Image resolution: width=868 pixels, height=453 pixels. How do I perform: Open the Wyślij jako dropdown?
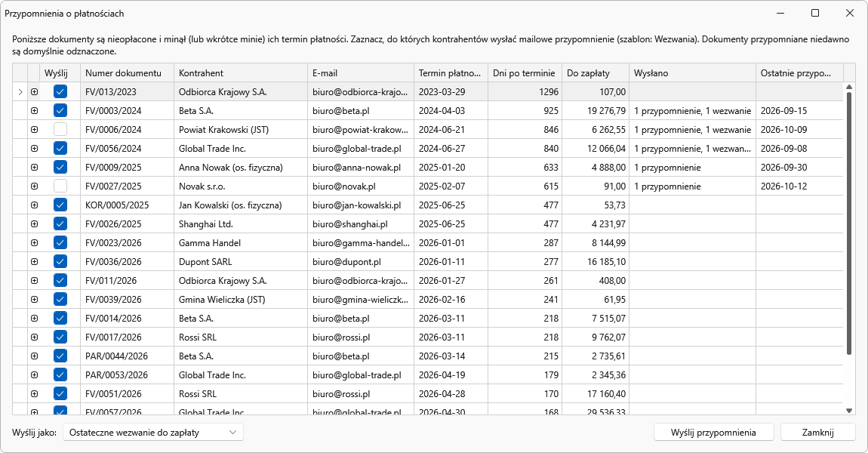point(153,433)
